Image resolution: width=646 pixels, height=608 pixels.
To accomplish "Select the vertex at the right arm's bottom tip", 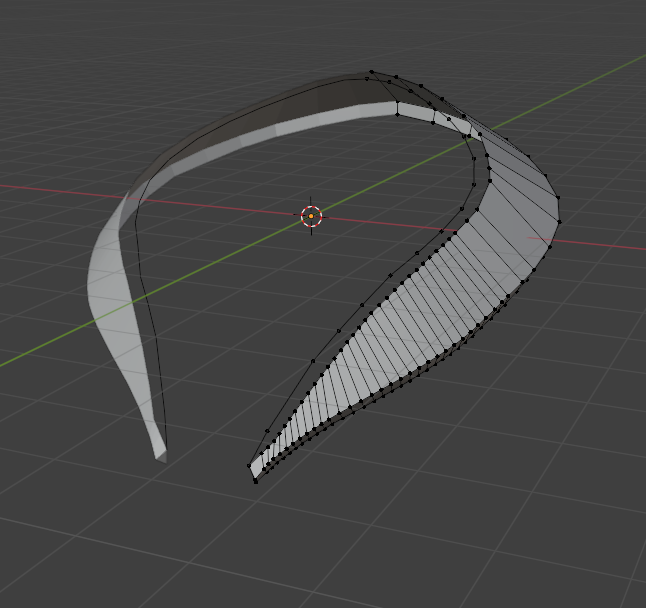I will click(x=256, y=482).
